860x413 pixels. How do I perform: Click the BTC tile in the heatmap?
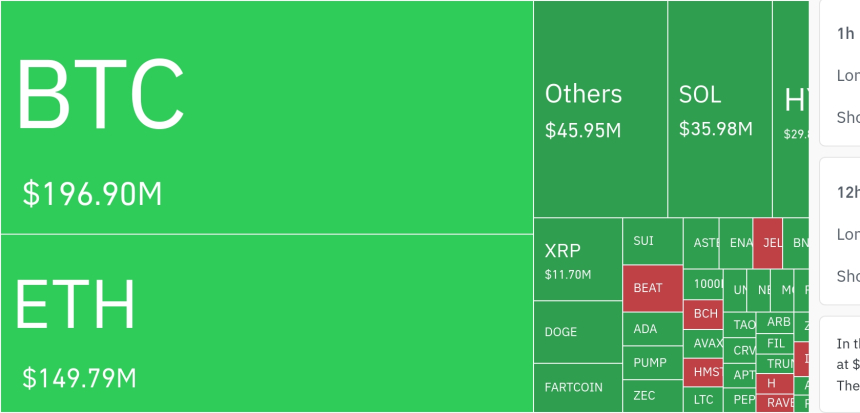[x=266, y=117]
